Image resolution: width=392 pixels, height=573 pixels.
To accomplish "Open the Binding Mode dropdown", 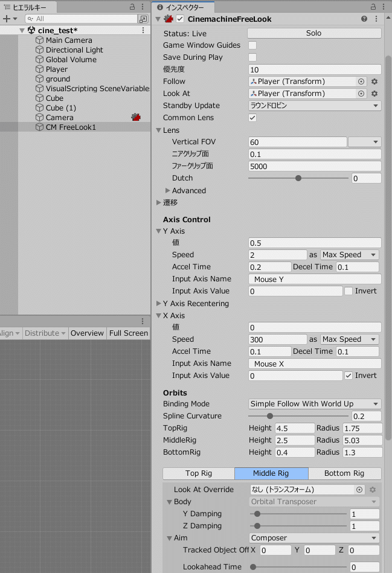I will pyautogui.click(x=315, y=404).
